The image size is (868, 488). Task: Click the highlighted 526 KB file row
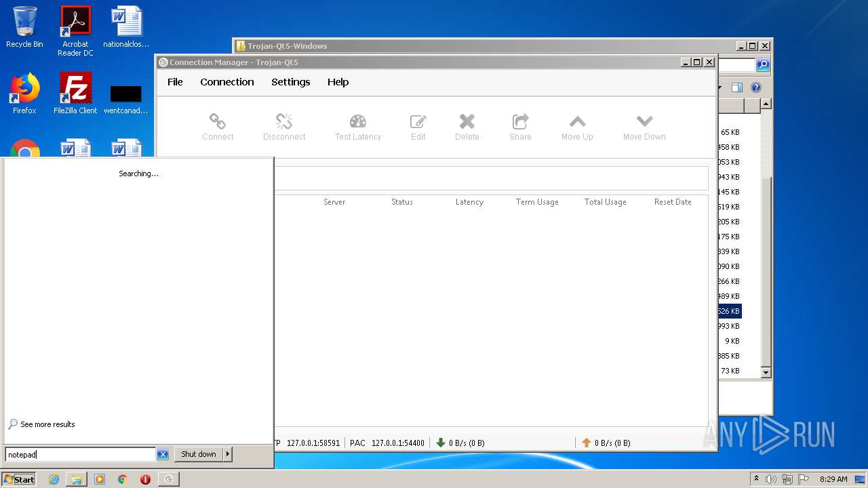(730, 311)
